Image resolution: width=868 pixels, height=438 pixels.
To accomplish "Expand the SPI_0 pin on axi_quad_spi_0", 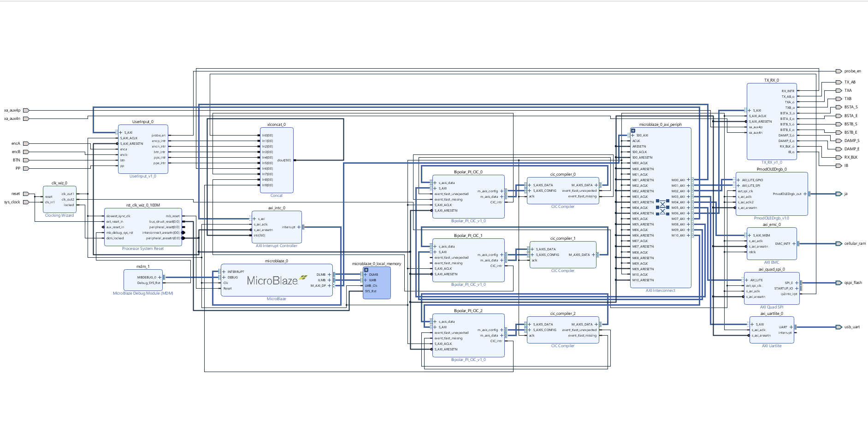I will 797,283.
